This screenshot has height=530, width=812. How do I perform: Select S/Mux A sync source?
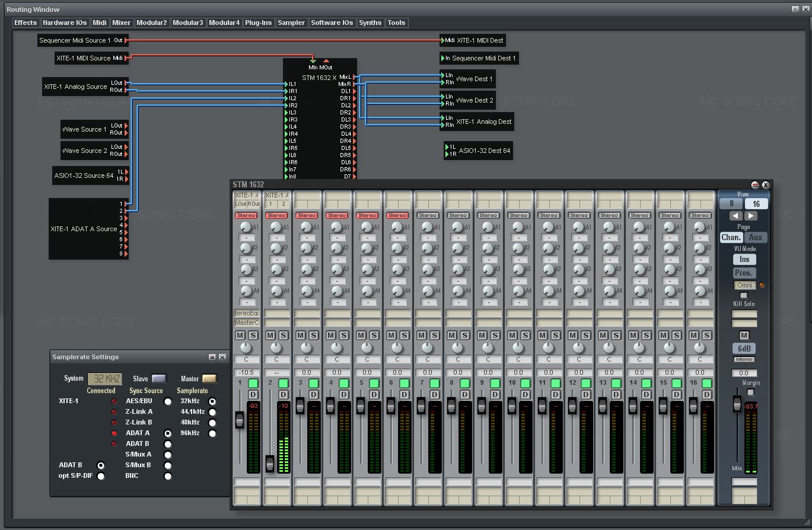click(x=168, y=455)
